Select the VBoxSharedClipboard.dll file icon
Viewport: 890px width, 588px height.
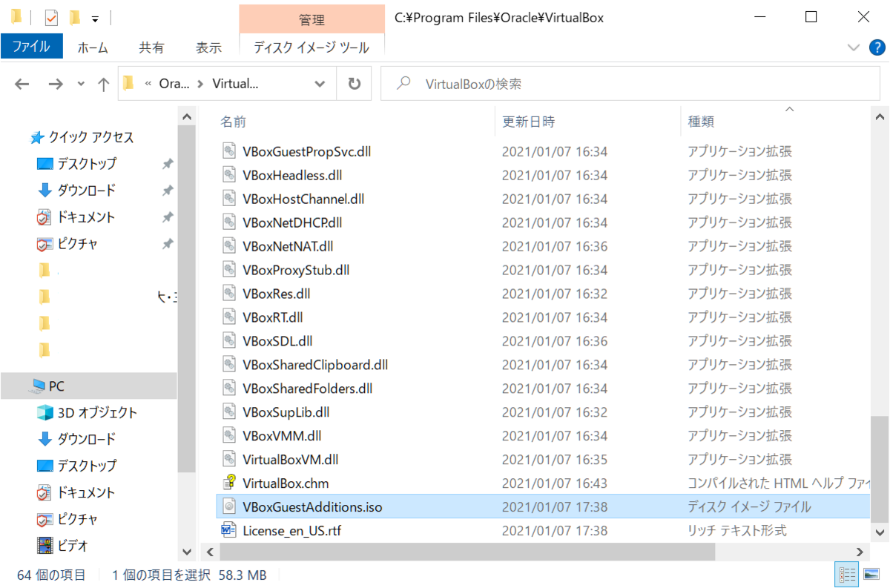[229, 365]
